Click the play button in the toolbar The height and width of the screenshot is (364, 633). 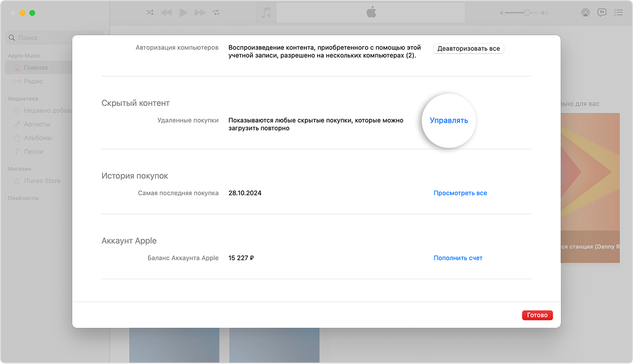click(183, 13)
